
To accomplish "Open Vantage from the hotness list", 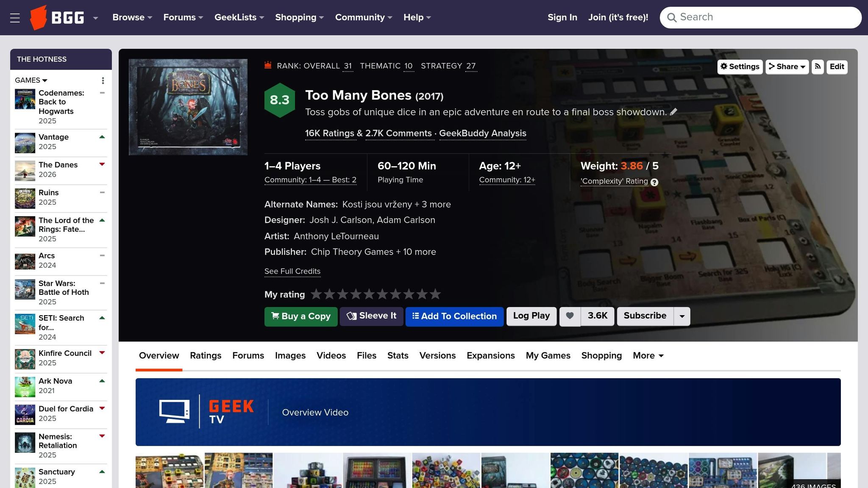I will (x=53, y=137).
